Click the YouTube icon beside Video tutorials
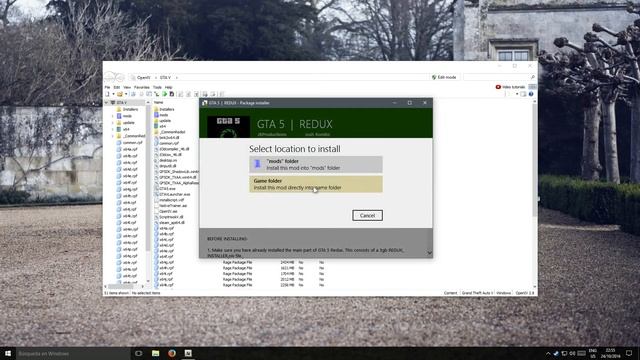Screen dimensions: 640x360 click(498, 87)
